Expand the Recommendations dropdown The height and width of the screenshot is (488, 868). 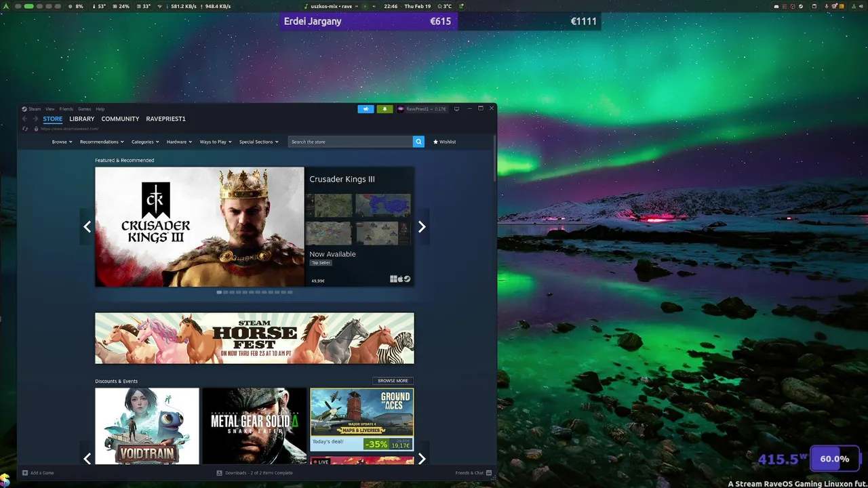[x=102, y=142]
